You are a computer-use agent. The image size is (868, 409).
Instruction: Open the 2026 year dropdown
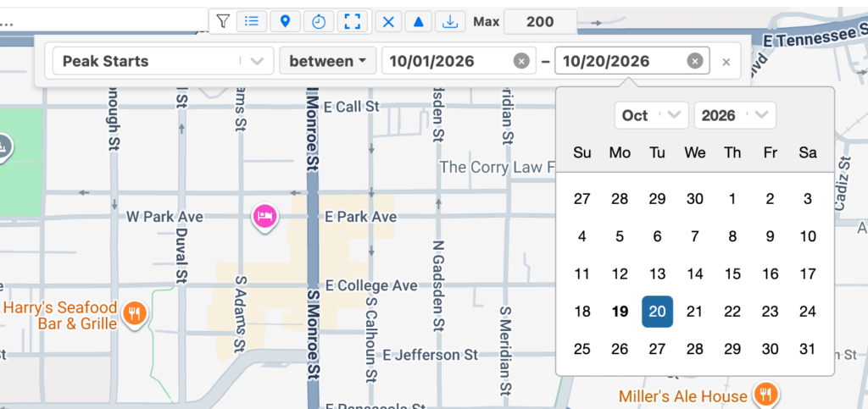[x=735, y=115]
